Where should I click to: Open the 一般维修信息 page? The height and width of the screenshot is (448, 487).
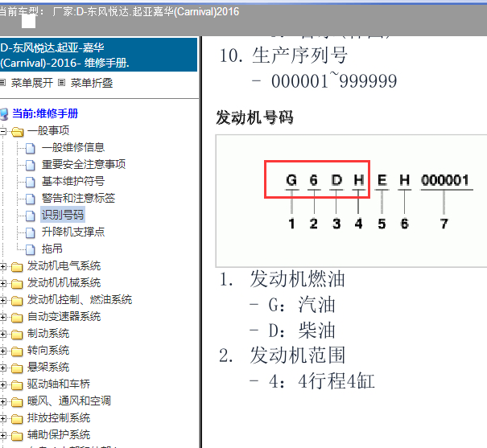click(73, 147)
